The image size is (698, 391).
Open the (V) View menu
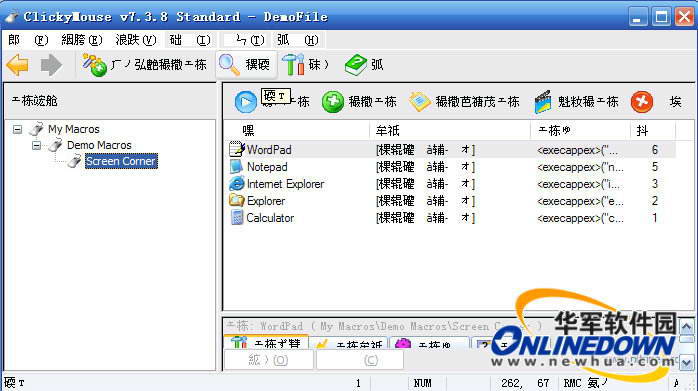click(136, 40)
